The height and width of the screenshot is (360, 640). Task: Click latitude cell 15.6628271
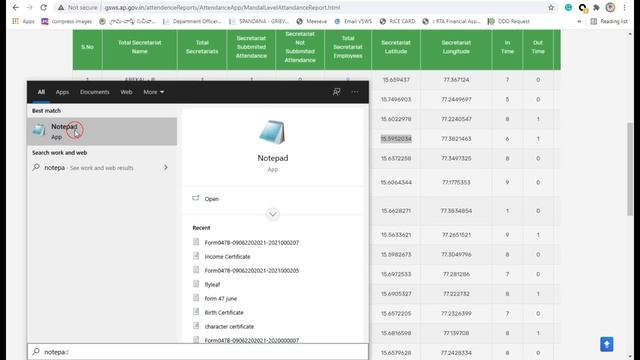click(396, 211)
